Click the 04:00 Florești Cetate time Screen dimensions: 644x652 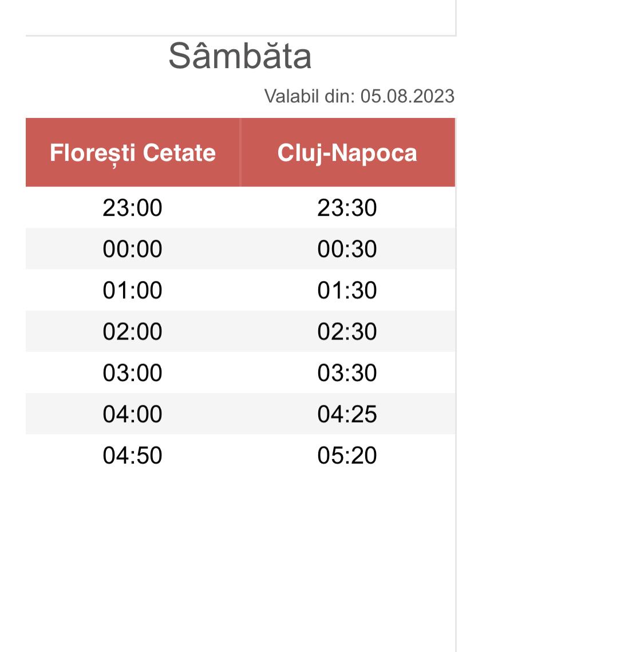[133, 414]
